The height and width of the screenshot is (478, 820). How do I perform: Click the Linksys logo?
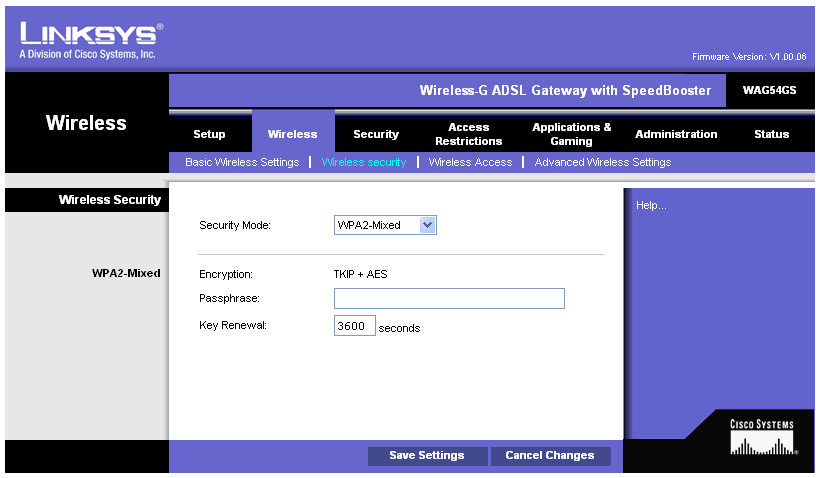pos(91,40)
